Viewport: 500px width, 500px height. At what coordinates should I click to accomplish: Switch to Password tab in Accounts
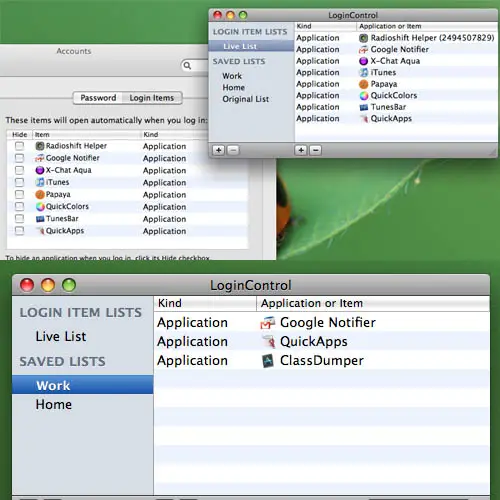click(x=98, y=98)
